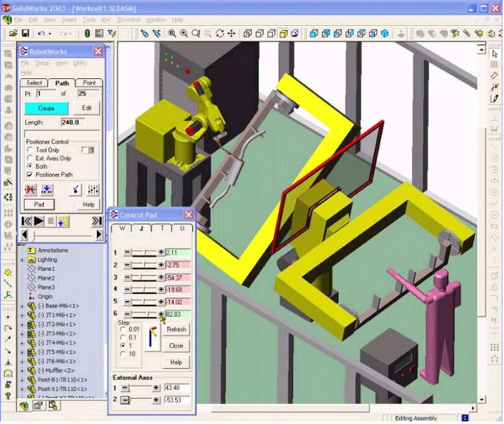Select the Rotate View tool
This screenshot has height=424, width=504.
pos(220,33)
